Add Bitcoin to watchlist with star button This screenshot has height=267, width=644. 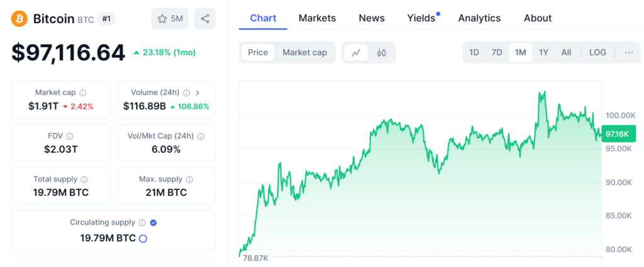(170, 19)
